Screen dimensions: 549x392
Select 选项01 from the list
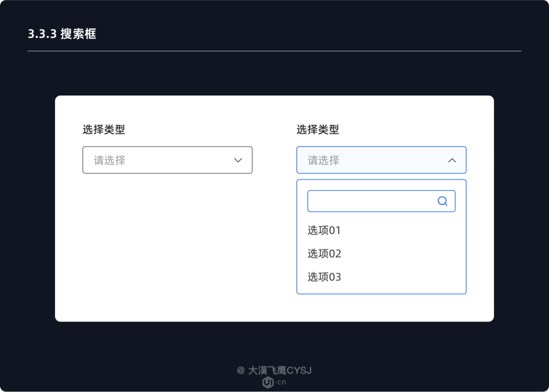(x=324, y=230)
